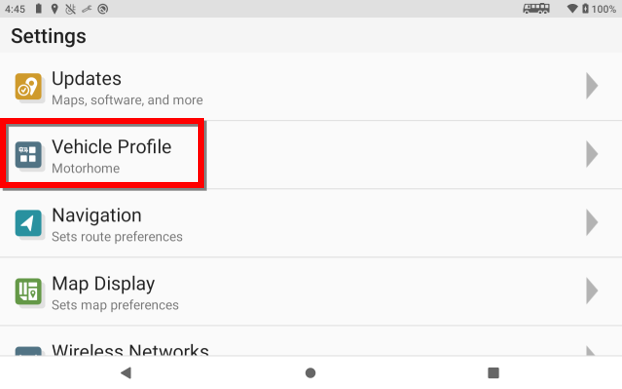Tap the green Map Display icon
This screenshot has height=389, width=622.
(28, 291)
